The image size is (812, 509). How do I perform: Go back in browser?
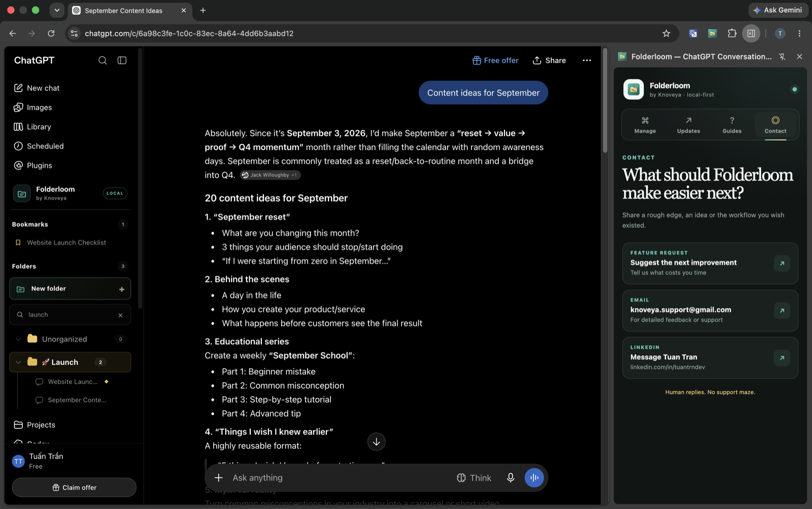click(13, 34)
